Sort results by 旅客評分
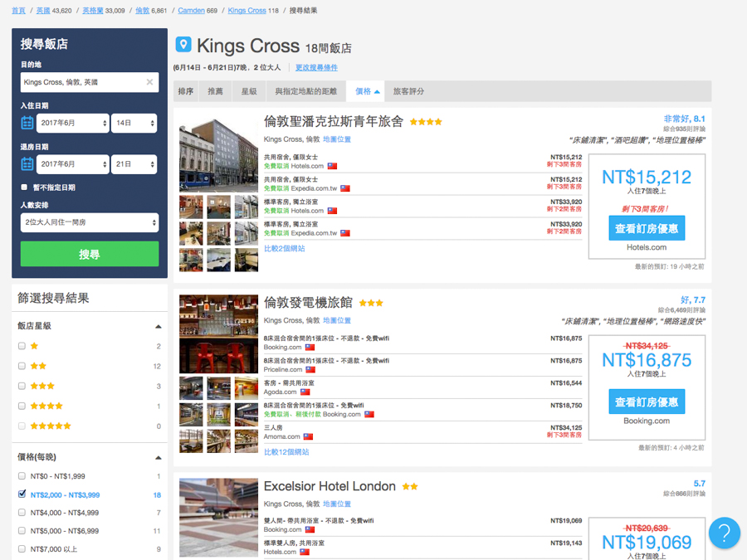The image size is (747, 560). click(408, 91)
